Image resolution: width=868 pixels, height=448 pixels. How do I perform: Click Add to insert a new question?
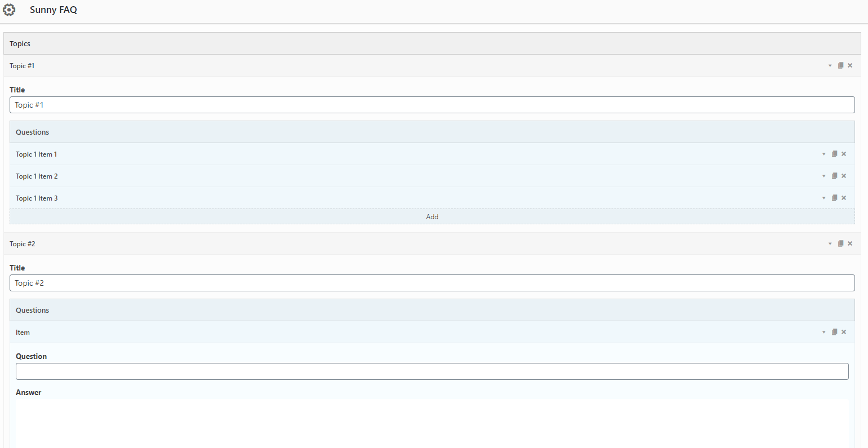tap(432, 216)
